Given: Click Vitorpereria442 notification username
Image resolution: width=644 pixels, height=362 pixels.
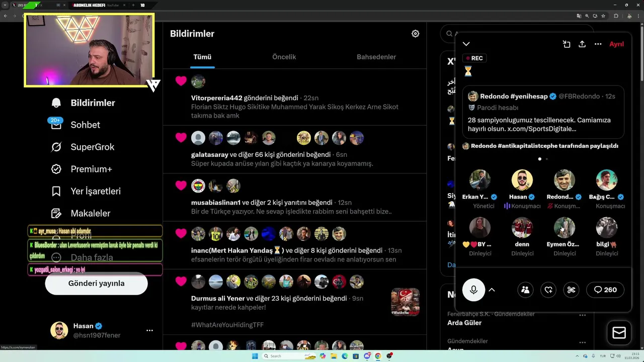Looking at the screenshot, I should click(216, 98).
